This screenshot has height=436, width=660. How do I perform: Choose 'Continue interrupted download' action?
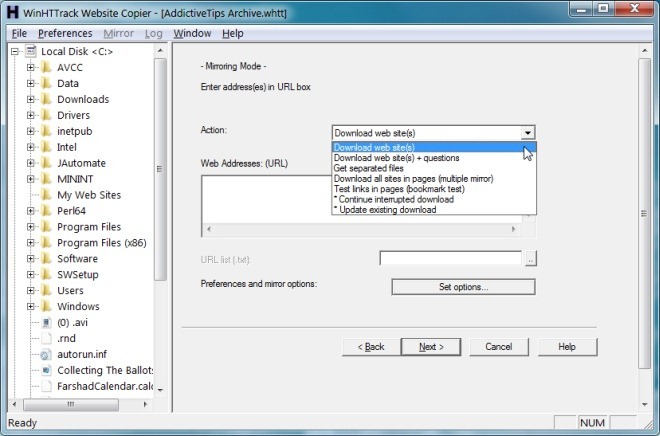434,199
